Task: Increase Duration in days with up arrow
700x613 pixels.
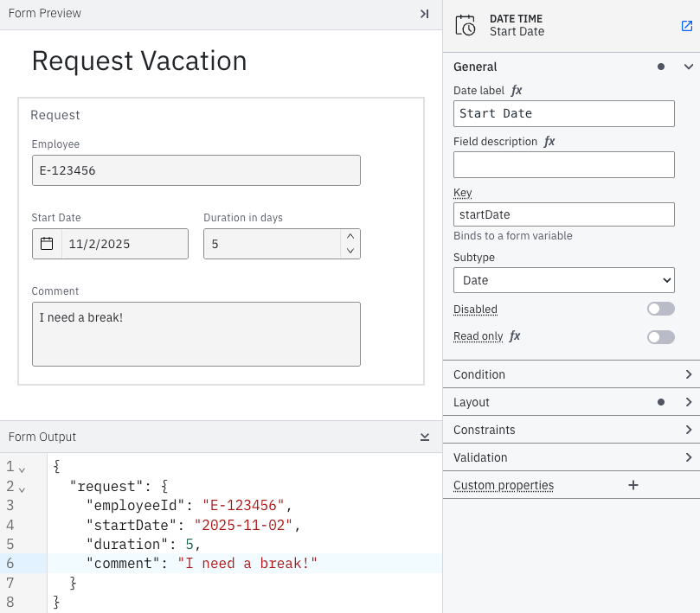Action: tap(350, 236)
